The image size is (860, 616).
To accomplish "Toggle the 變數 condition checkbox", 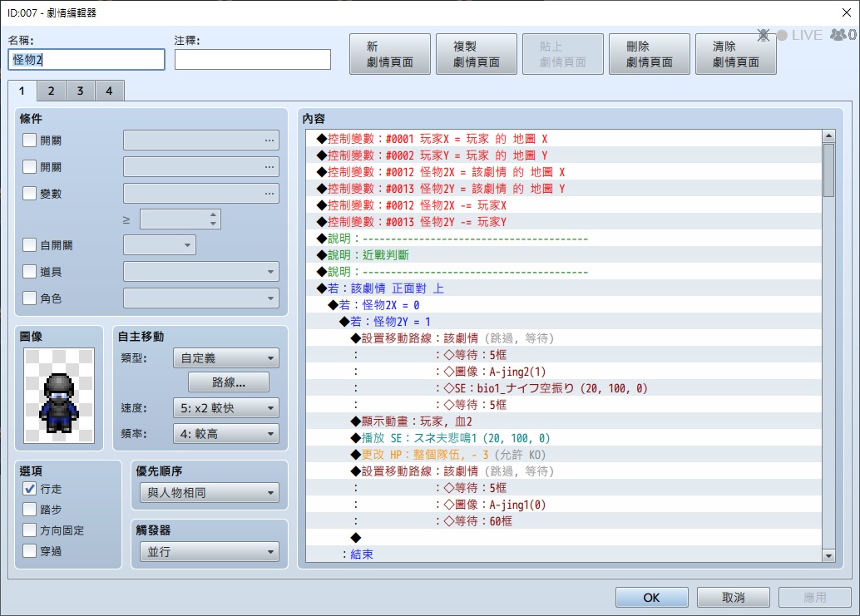I will 30,194.
